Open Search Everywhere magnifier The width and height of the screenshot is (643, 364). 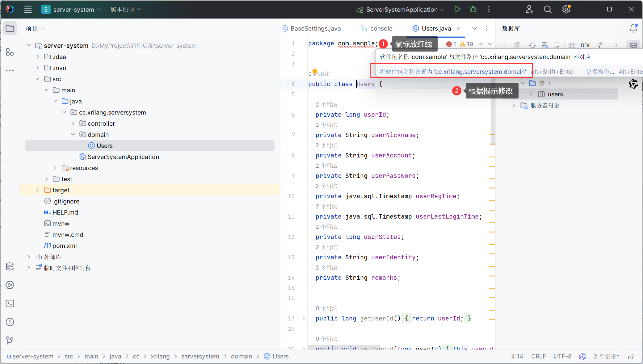pyautogui.click(x=548, y=9)
